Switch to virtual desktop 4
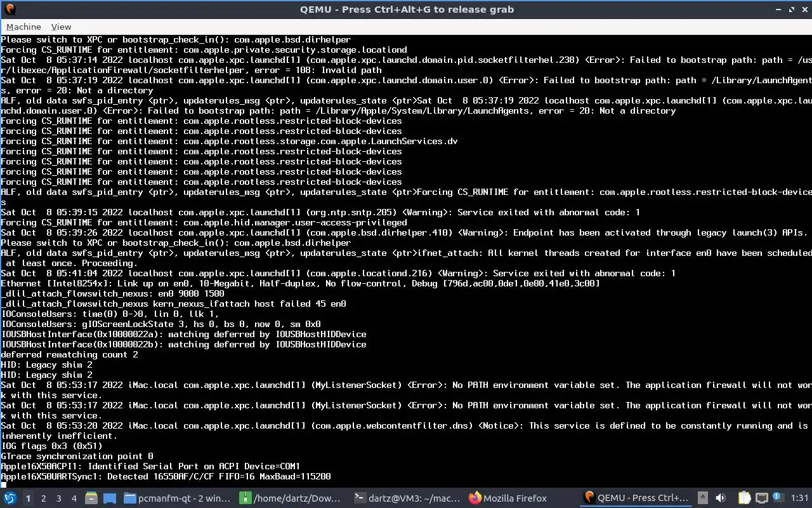The image size is (812, 508). pyautogui.click(x=74, y=498)
